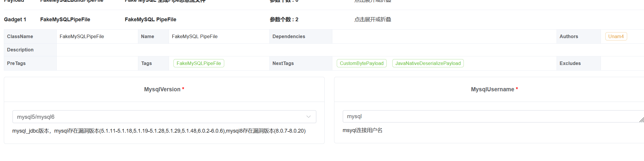
Task: Open the mysql5/mysql6 version dropdown
Action: click(x=160, y=117)
